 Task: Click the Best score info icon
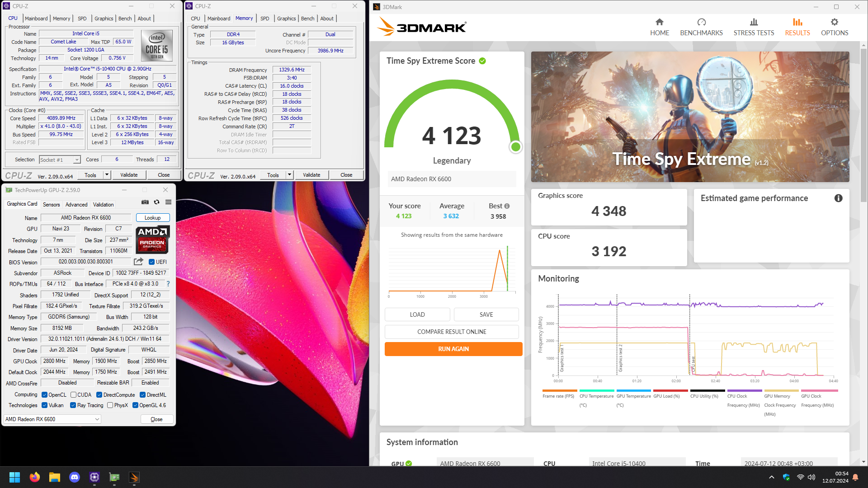[507, 206]
